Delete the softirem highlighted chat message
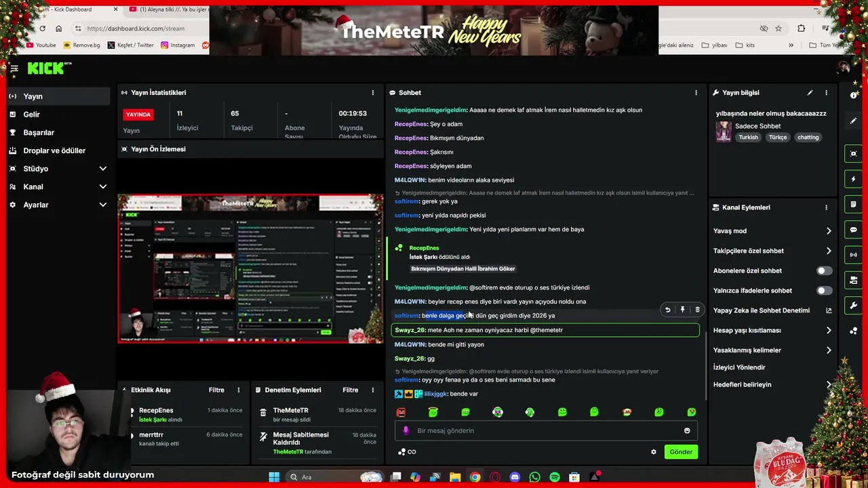 (697, 310)
